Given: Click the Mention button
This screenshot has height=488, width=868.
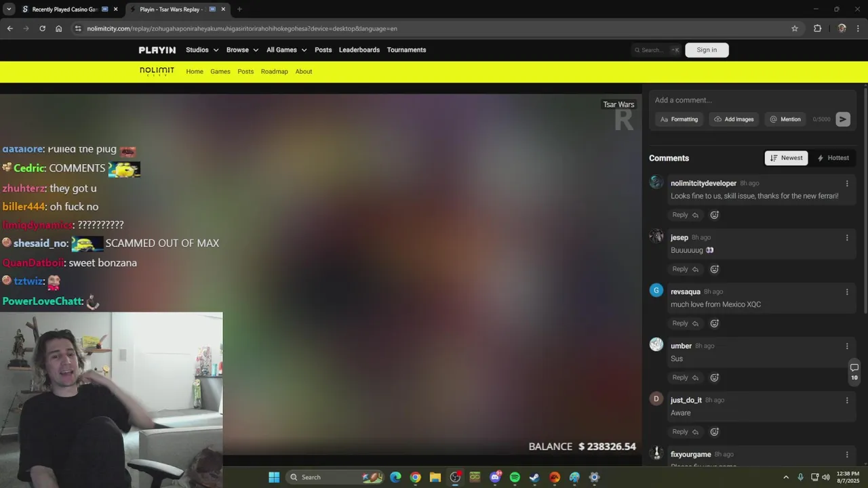Looking at the screenshot, I should [785, 119].
